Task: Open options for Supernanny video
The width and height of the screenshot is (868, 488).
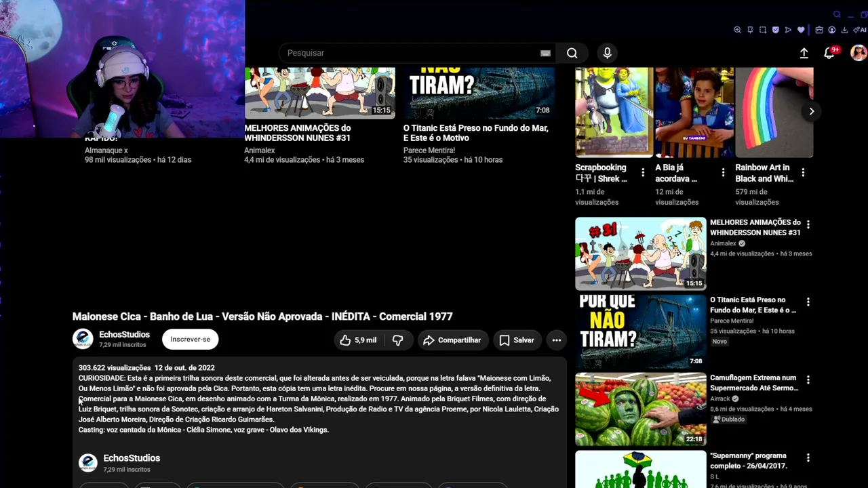Action: click(x=808, y=458)
